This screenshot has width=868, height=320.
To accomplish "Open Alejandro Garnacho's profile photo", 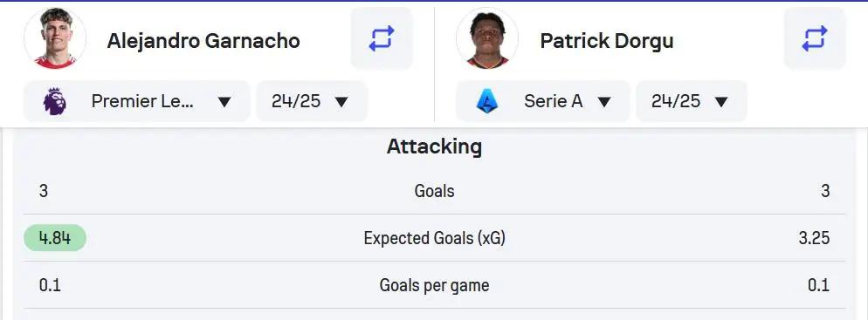I will point(55,38).
